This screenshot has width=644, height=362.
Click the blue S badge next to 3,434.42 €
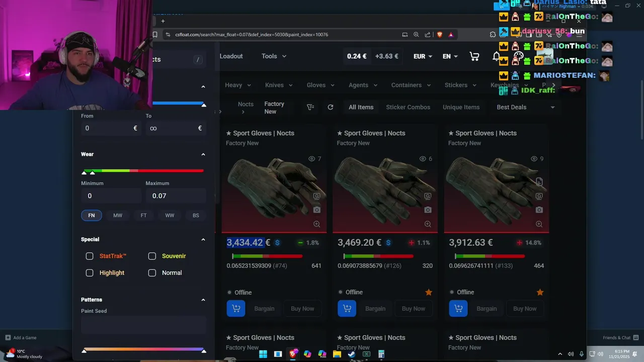[277, 243]
